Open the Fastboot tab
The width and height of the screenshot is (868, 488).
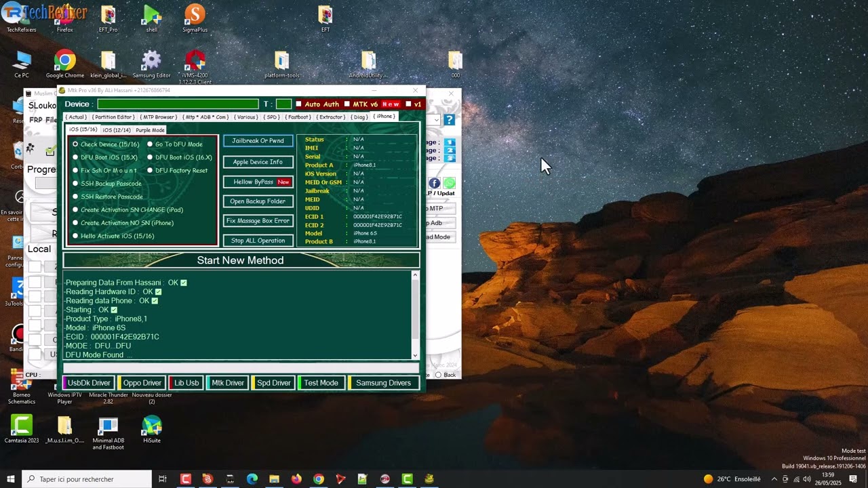[298, 117]
